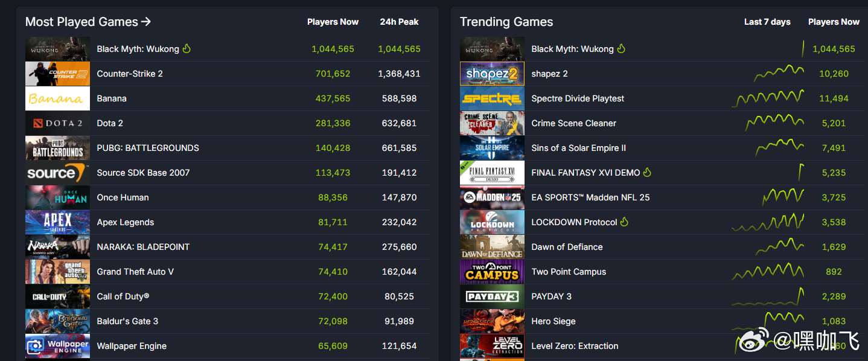Click Spectre Divide Playtest's players value 11,494

[x=834, y=98]
